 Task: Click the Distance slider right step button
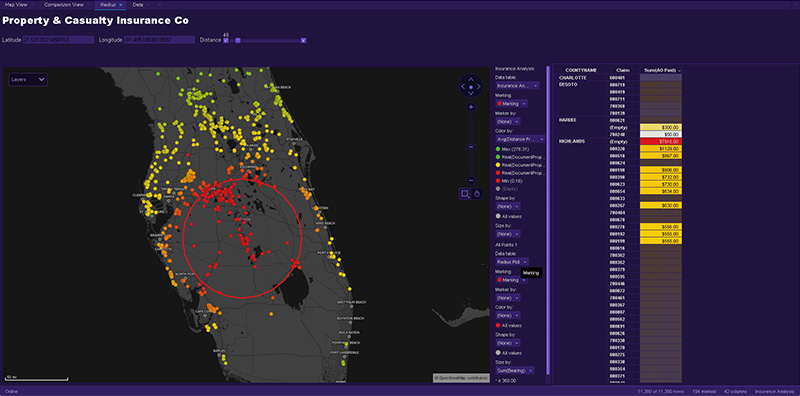(x=304, y=40)
